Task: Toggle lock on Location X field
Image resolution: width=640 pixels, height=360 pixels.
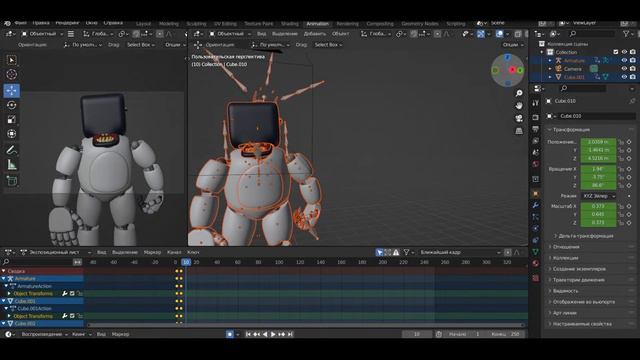Action: [x=621, y=142]
